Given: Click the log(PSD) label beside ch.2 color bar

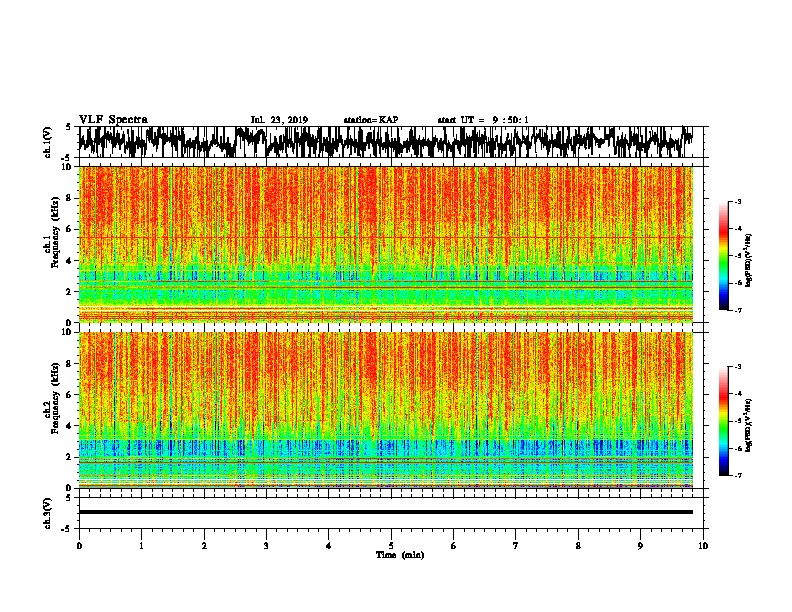Looking at the screenshot, I should coord(748,425).
